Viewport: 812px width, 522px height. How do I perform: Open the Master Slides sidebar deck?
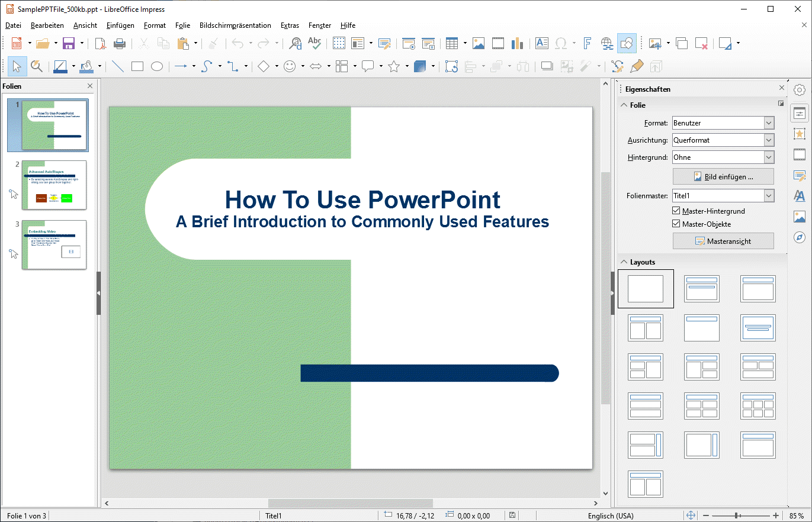pyautogui.click(x=800, y=175)
